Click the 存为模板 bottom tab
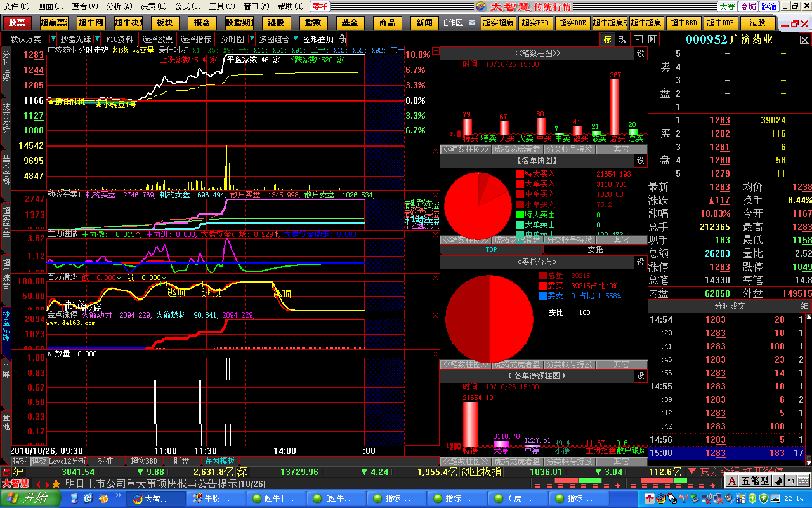The width and height of the screenshot is (812, 508). tap(219, 461)
